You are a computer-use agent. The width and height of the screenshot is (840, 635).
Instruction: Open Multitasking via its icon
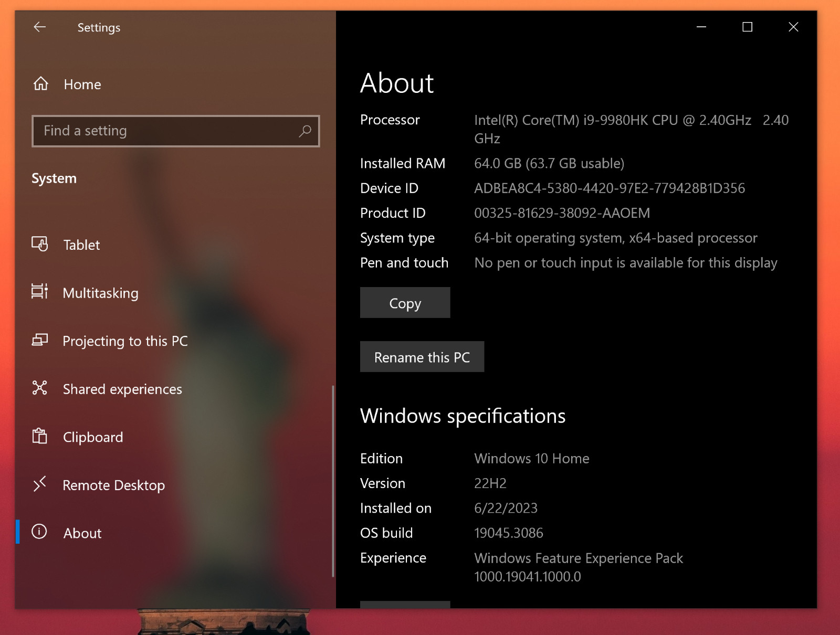40,292
